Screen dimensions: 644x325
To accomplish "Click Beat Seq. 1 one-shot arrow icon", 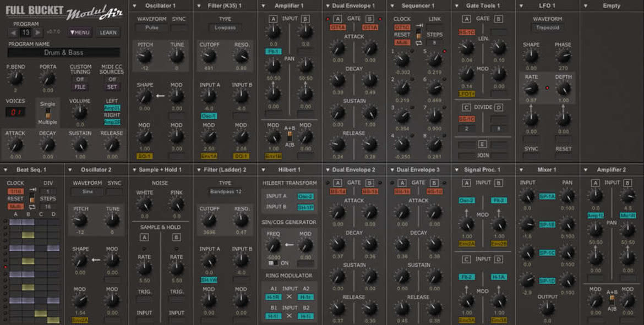I will pos(32,190).
